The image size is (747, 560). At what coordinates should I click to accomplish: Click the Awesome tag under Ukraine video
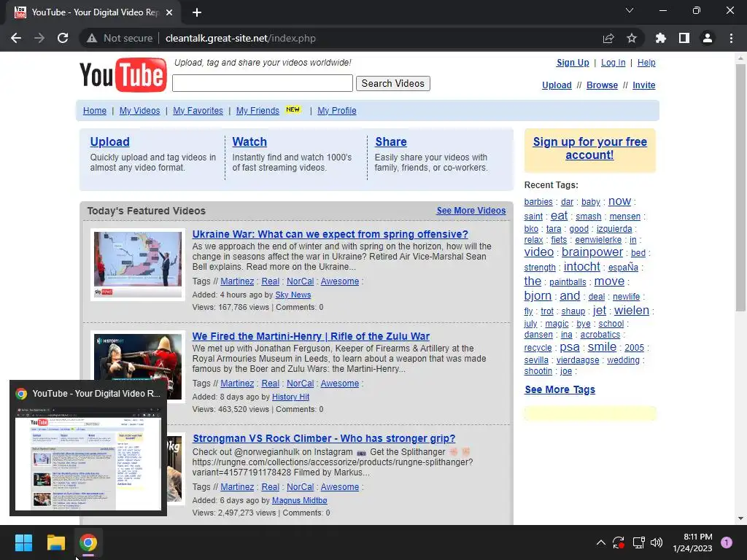pyautogui.click(x=340, y=281)
